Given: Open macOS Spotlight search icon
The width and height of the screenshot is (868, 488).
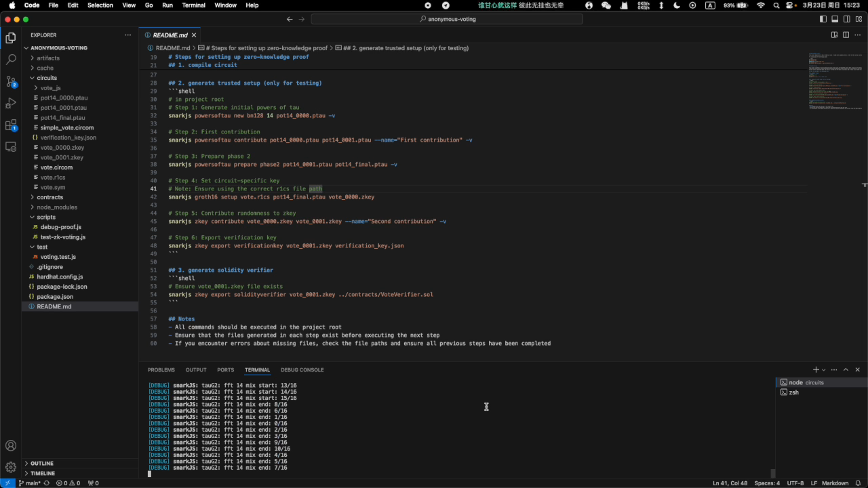Looking at the screenshot, I should coord(776,5).
